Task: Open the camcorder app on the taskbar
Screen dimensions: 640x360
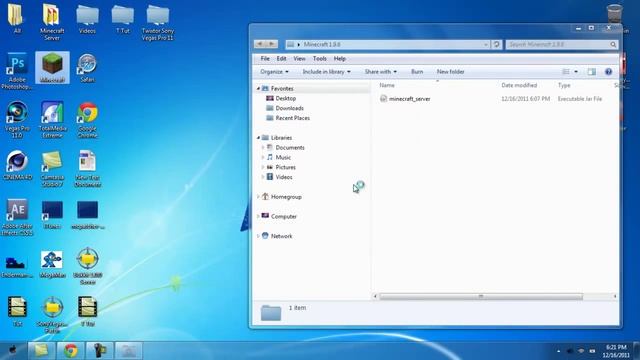Action: 99,351
